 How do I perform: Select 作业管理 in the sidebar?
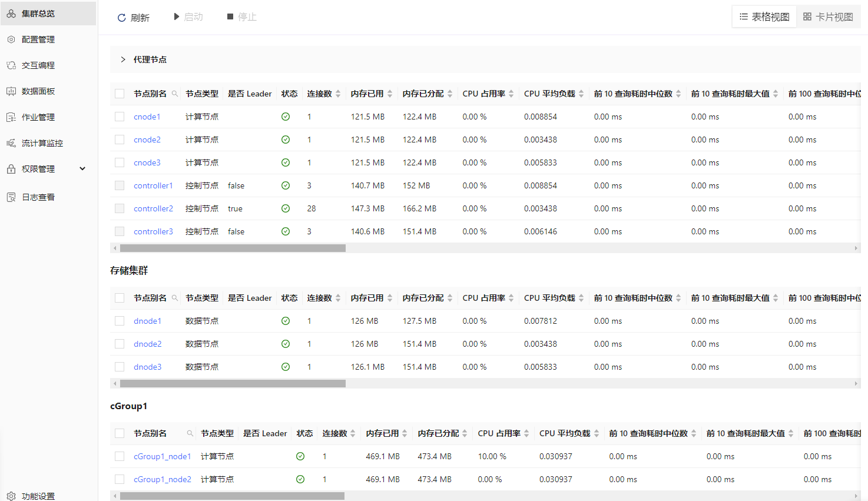38,117
